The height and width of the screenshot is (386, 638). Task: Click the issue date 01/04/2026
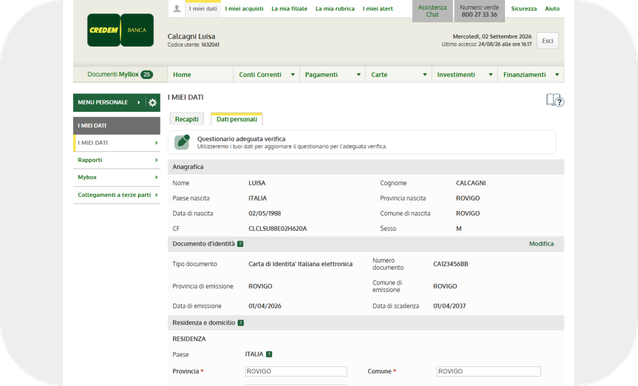tap(264, 306)
